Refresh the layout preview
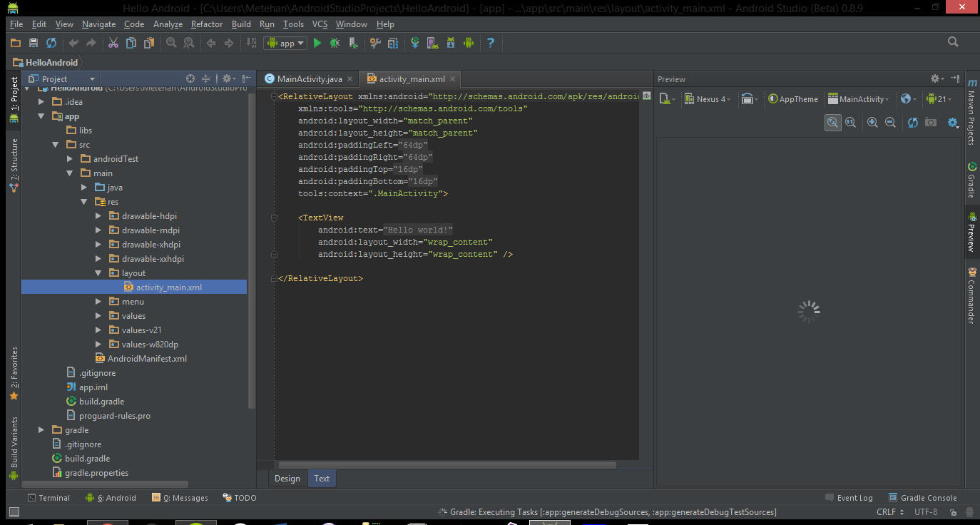The height and width of the screenshot is (525, 980). tap(912, 122)
